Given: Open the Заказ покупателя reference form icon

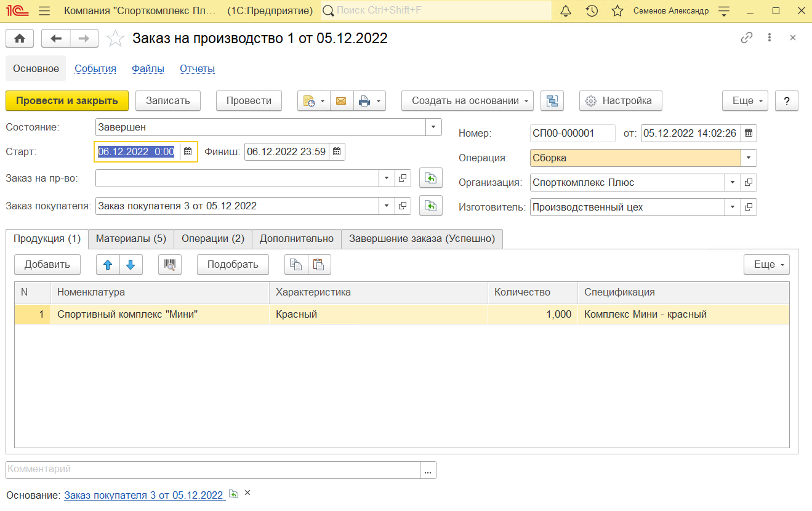Looking at the screenshot, I should (x=403, y=206).
